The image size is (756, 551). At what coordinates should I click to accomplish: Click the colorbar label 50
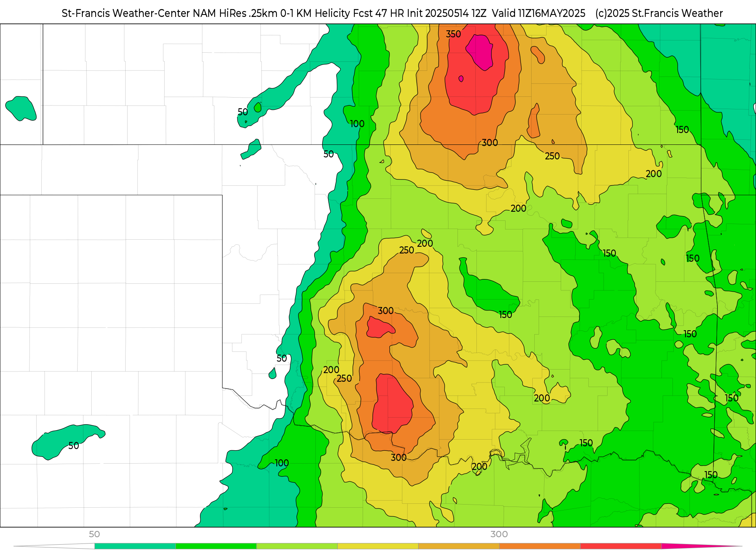94,534
